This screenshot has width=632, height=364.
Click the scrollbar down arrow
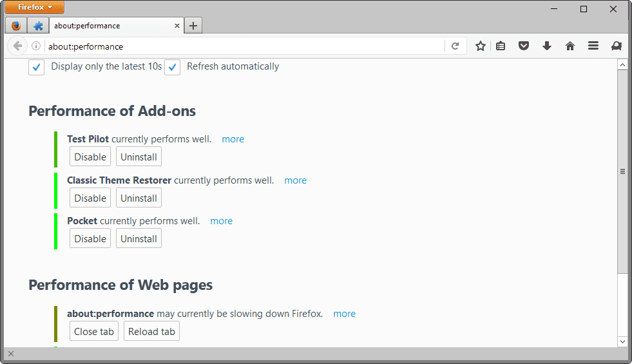(x=622, y=341)
